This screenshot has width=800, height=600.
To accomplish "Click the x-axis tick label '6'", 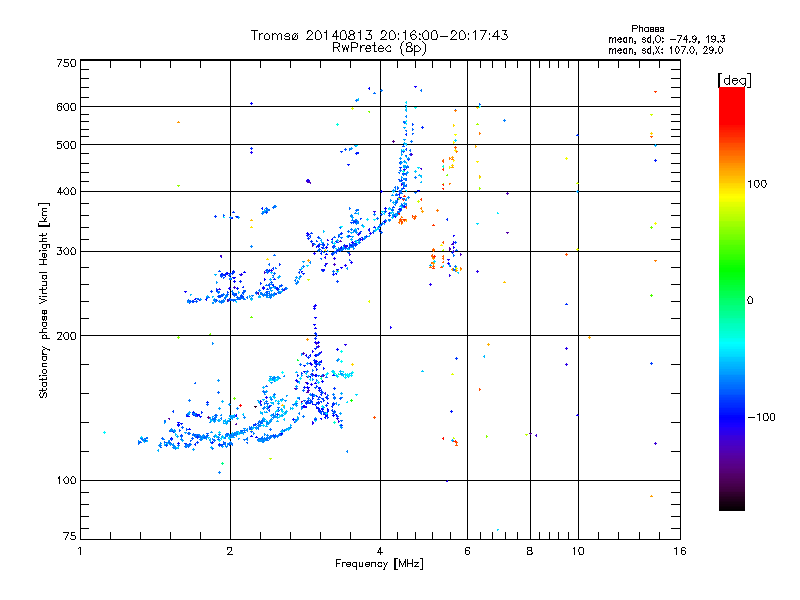I will click(467, 551).
